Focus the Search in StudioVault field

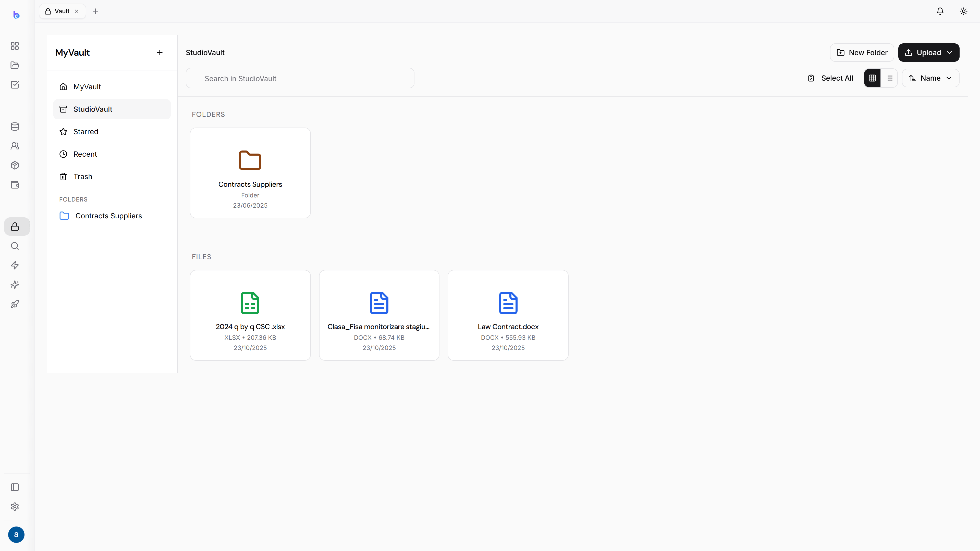pos(300,78)
